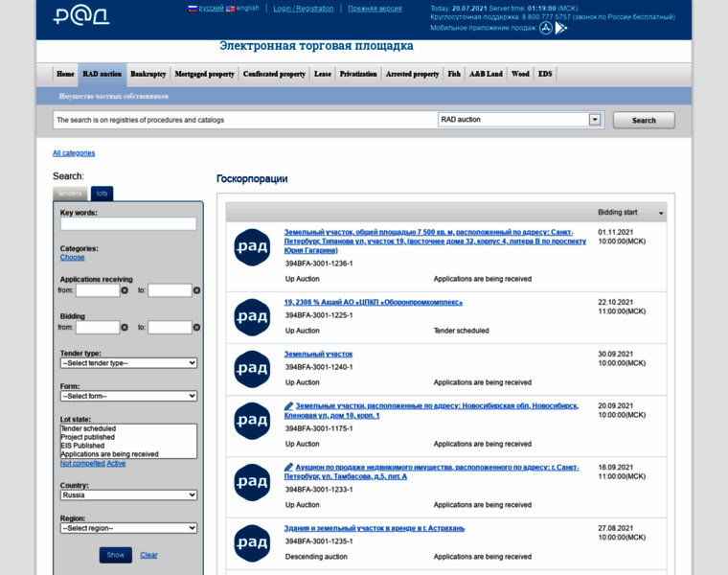Viewport: 728px width, 575px height.
Task: Click the RAD logo in header
Action: click(81, 15)
